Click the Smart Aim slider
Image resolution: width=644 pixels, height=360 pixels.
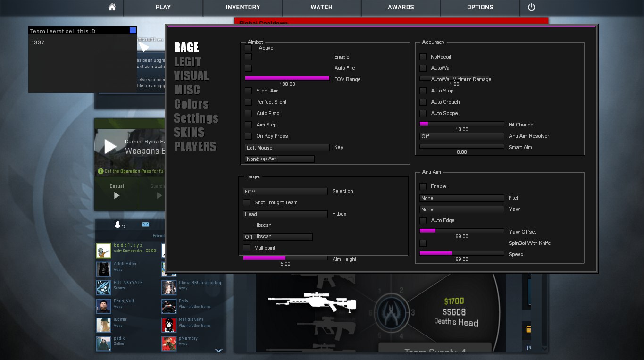pyautogui.click(x=462, y=146)
